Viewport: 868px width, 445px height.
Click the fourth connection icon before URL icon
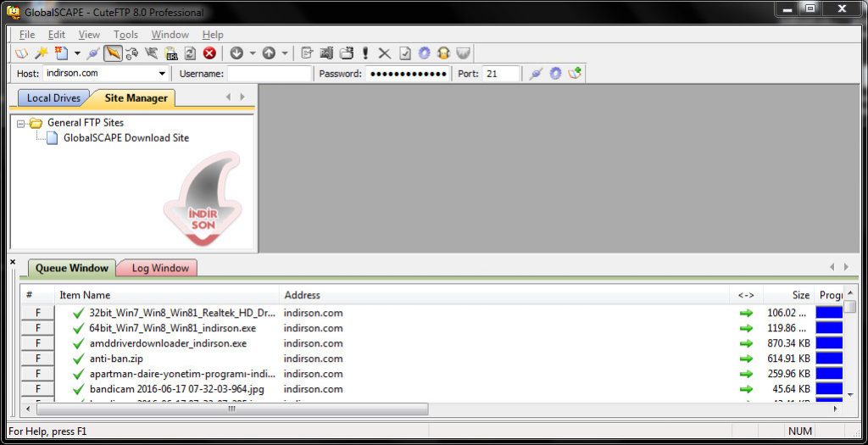coord(151,53)
